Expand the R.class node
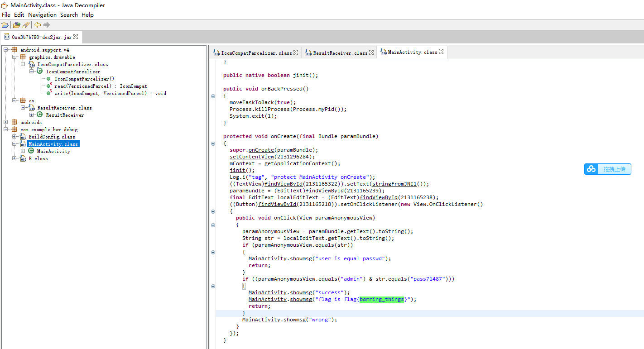This screenshot has height=349, width=644. pyautogui.click(x=14, y=158)
